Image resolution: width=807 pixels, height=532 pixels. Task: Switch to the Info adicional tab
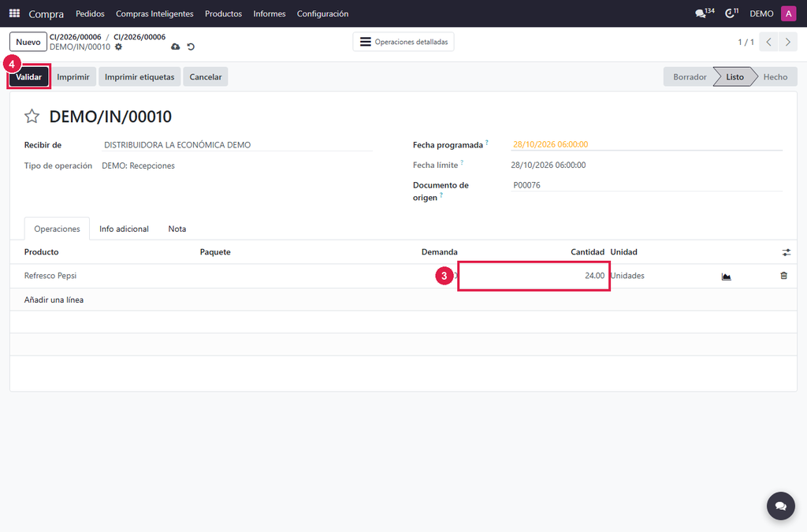[124, 229]
